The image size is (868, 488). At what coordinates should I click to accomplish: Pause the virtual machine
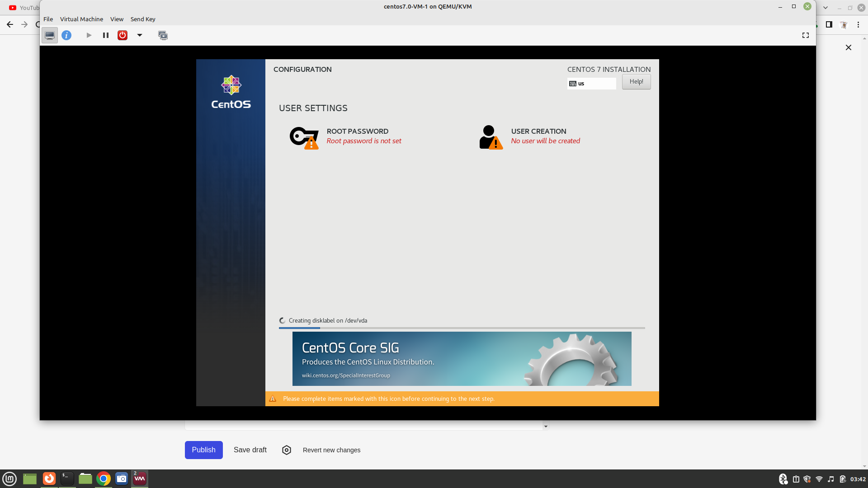point(106,35)
